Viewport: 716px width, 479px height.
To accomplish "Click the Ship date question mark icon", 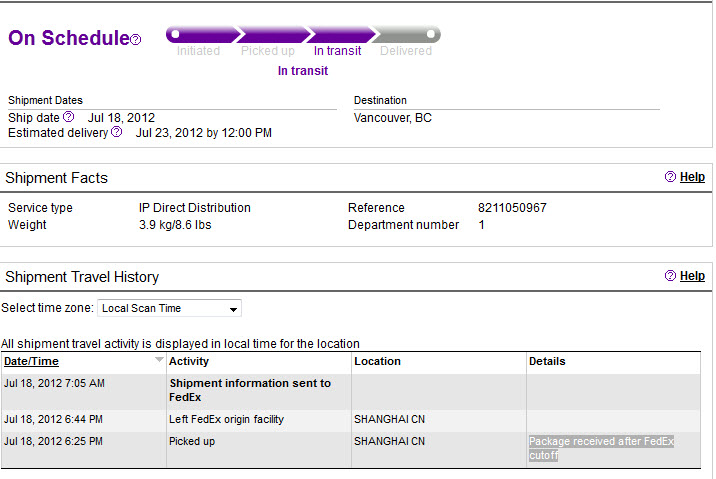I will point(68,117).
